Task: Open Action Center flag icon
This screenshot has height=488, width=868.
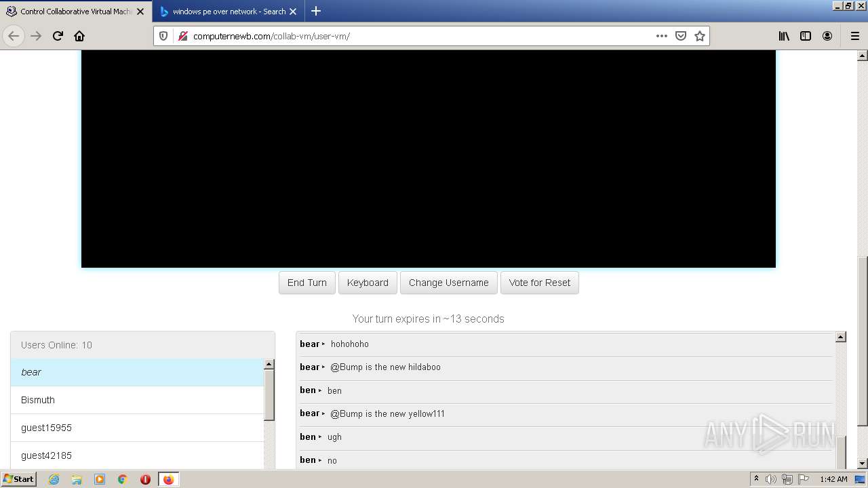Action: tap(804, 479)
